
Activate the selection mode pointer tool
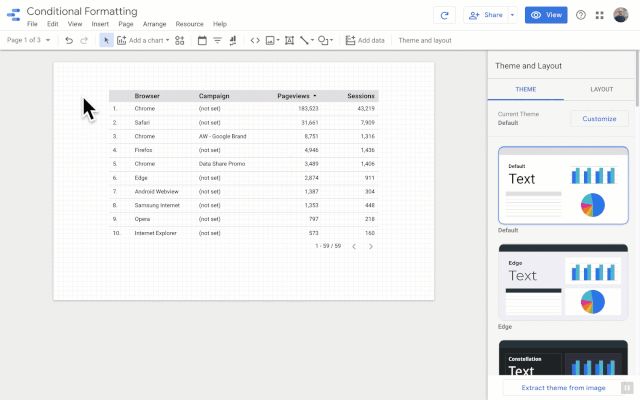(107, 40)
